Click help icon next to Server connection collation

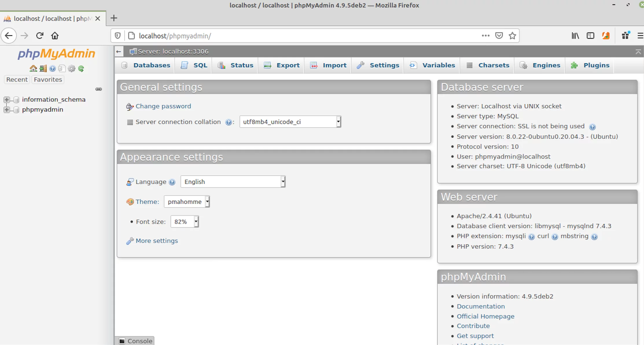(228, 122)
